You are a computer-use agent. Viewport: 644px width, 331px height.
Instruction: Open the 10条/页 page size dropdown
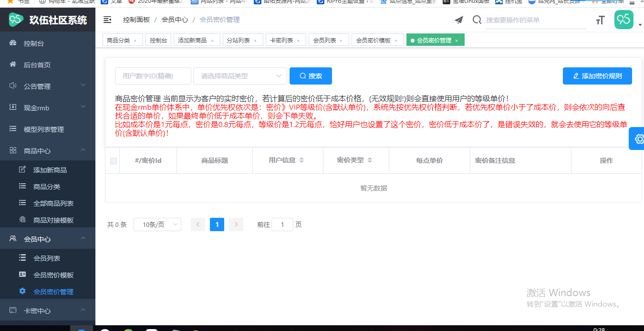point(157,224)
